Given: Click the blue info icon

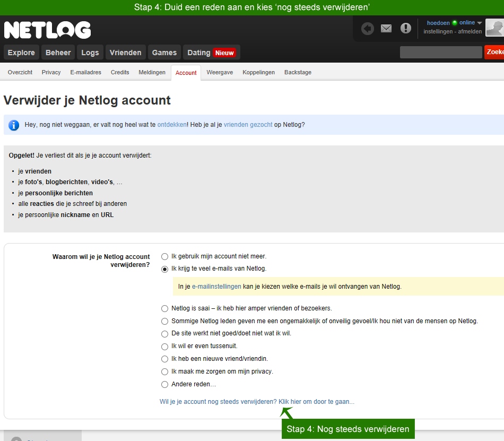Looking at the screenshot, I should [13, 125].
